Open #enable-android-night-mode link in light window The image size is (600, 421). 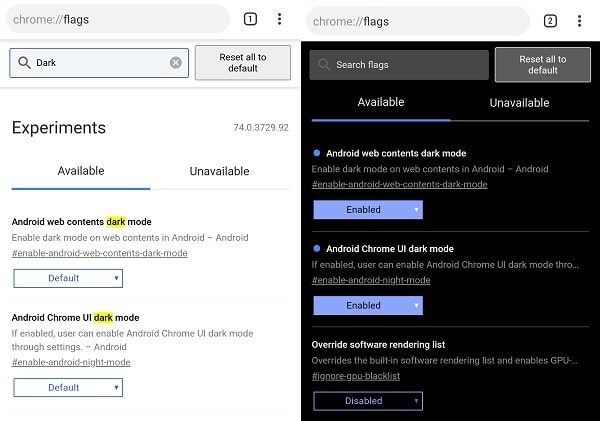click(x=71, y=362)
